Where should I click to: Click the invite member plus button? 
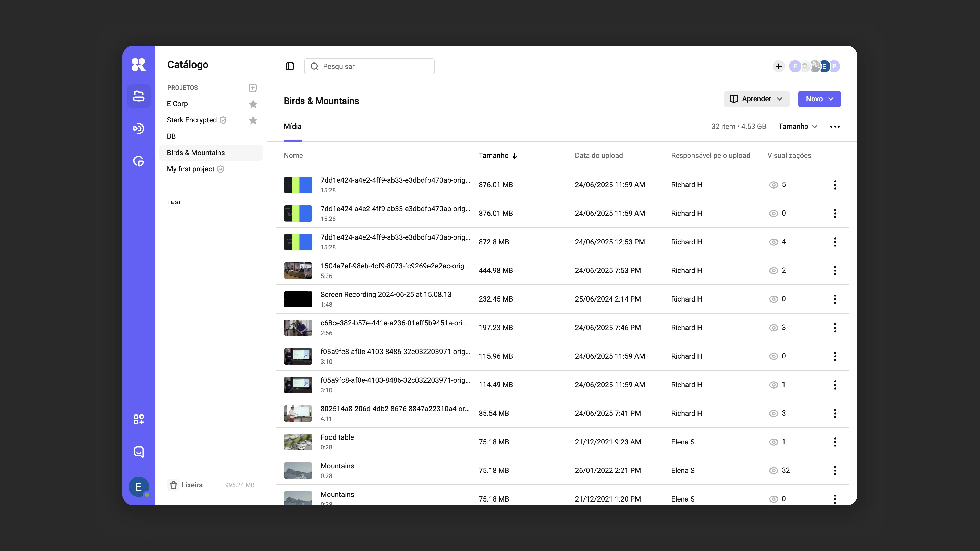point(779,67)
